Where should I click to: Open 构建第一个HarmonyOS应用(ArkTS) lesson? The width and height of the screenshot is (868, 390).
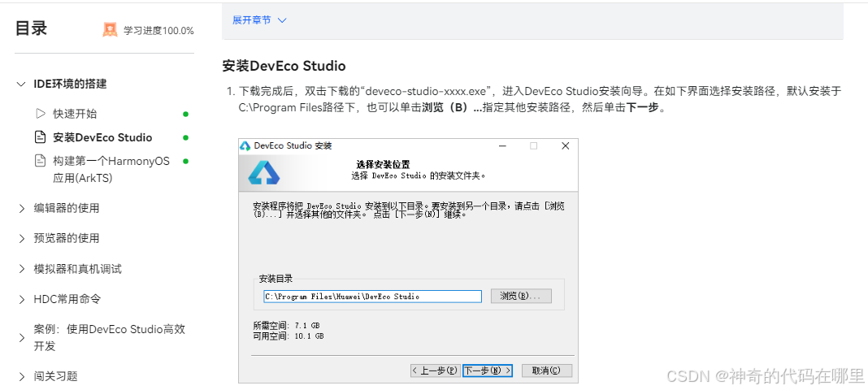point(111,170)
